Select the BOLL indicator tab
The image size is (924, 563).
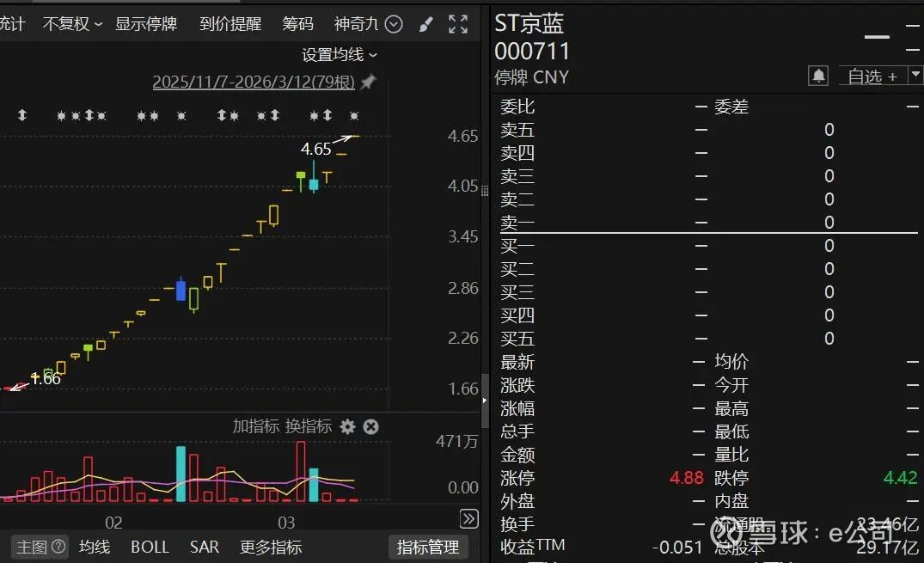[150, 547]
